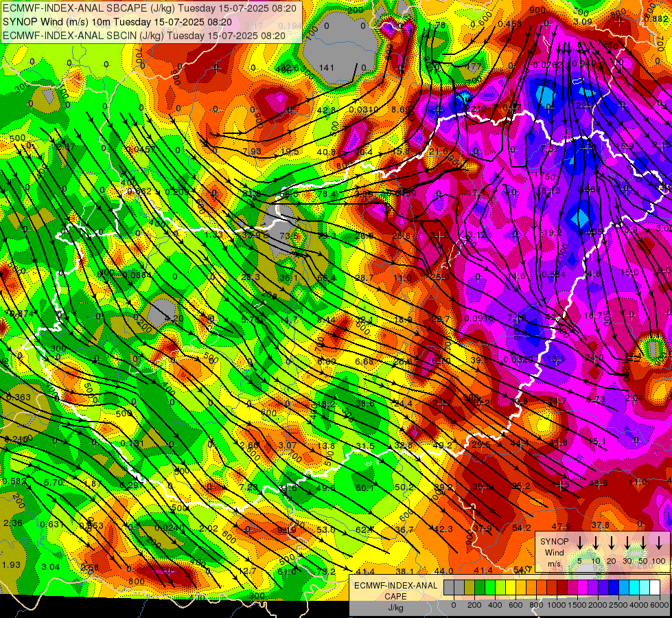This screenshot has width=672, height=618.
Task: Pick the yellow swatch in CAPE legend
Action: 511,587
